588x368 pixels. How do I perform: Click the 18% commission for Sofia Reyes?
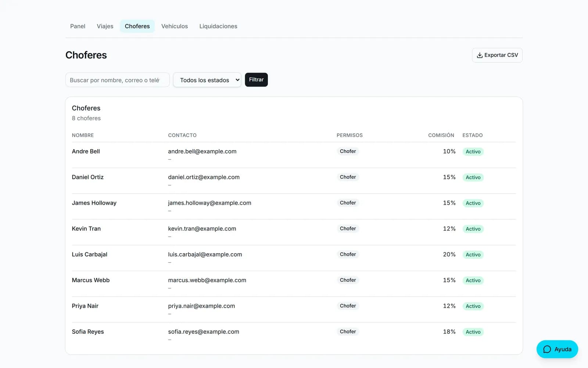449,332
